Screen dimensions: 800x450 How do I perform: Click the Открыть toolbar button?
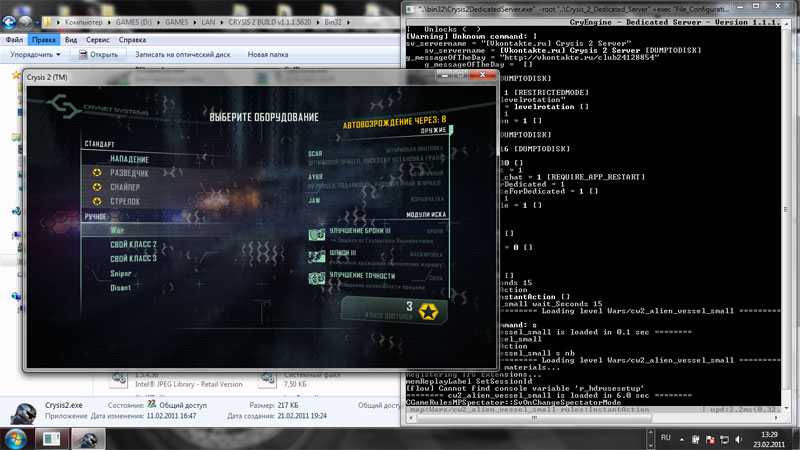point(97,55)
